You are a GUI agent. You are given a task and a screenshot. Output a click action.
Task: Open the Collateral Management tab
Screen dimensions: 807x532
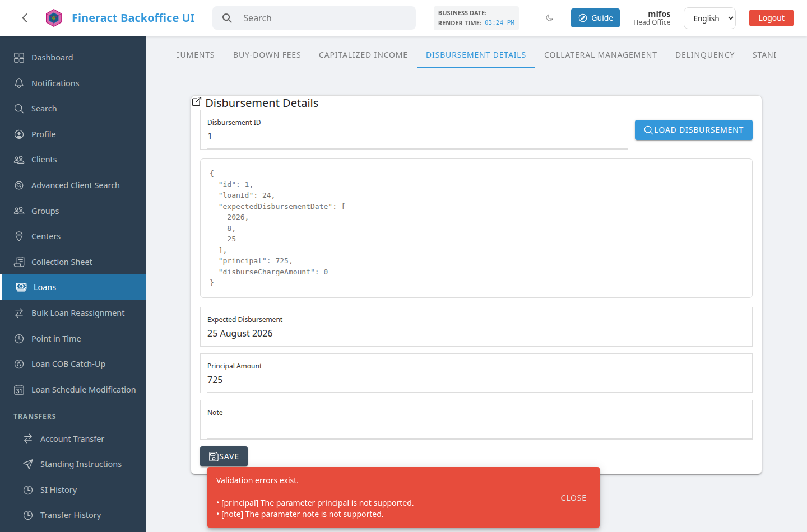click(600, 55)
